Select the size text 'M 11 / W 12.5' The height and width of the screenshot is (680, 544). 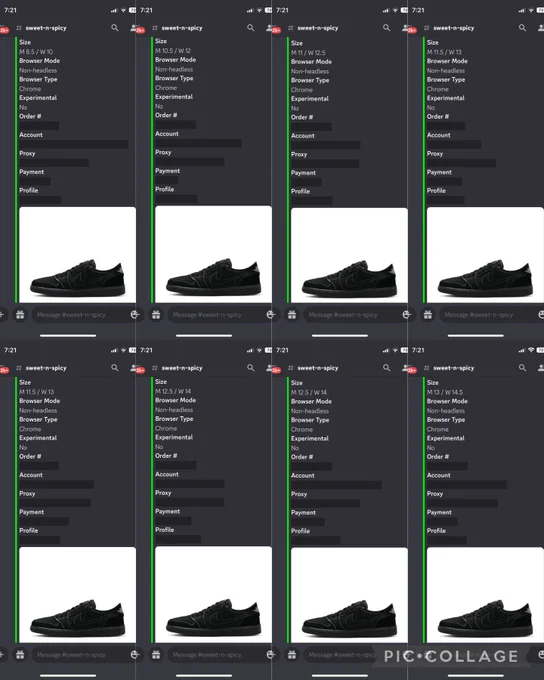coord(308,52)
